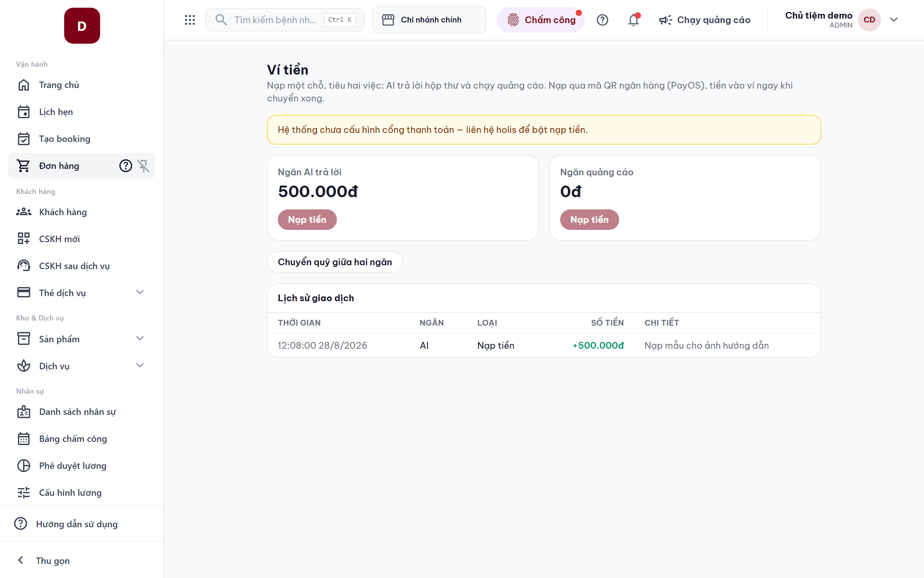Collapse the sidebar with Thu gọn
Viewport: 924px width, 578px height.
click(82, 560)
